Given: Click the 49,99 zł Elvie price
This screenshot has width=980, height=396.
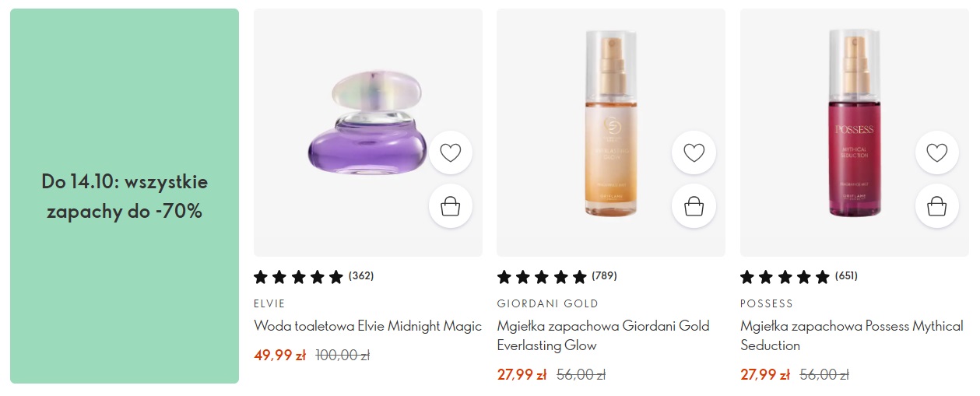Looking at the screenshot, I should (x=279, y=356).
